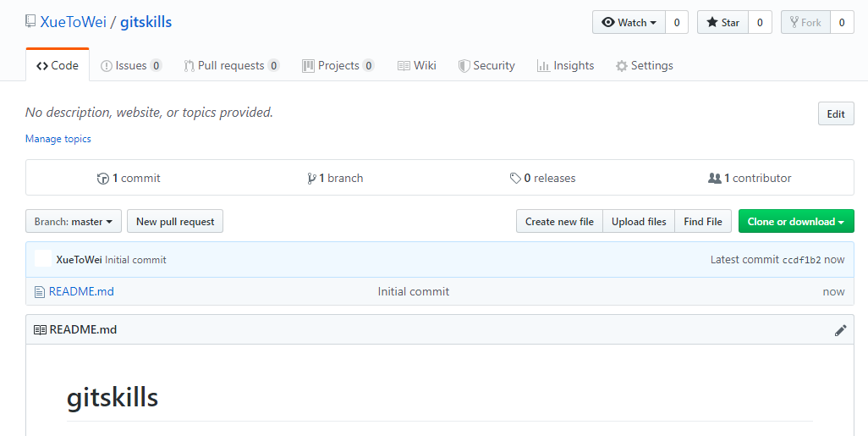The height and width of the screenshot is (436, 868).
Task: Open the gitskills repository title link
Action: click(x=146, y=22)
